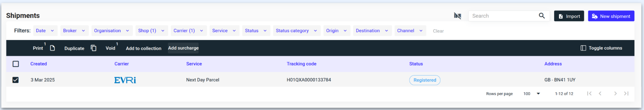Expand the Status category filter
This screenshot has width=644, height=110.
296,31
